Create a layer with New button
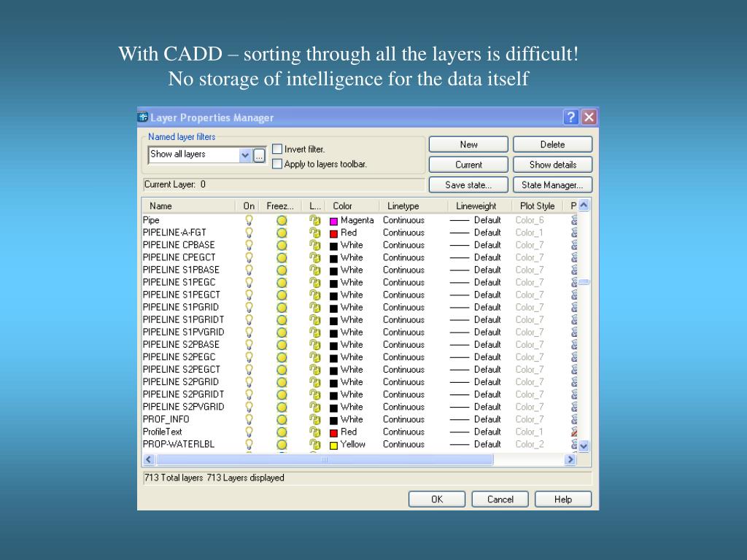This screenshot has width=747, height=560. (468, 144)
